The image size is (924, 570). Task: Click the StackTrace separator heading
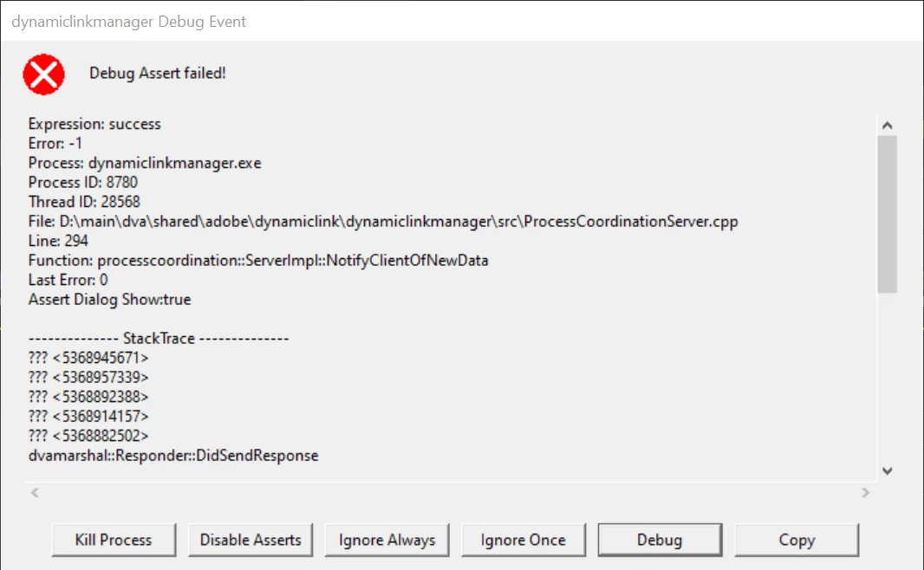(x=159, y=338)
